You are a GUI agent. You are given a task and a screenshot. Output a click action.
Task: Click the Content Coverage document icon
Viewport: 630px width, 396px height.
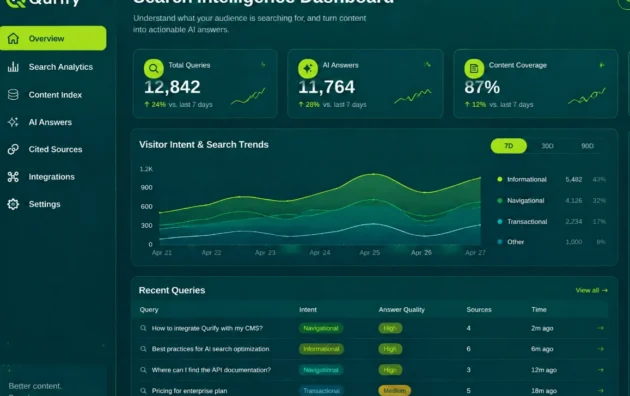[x=474, y=69]
